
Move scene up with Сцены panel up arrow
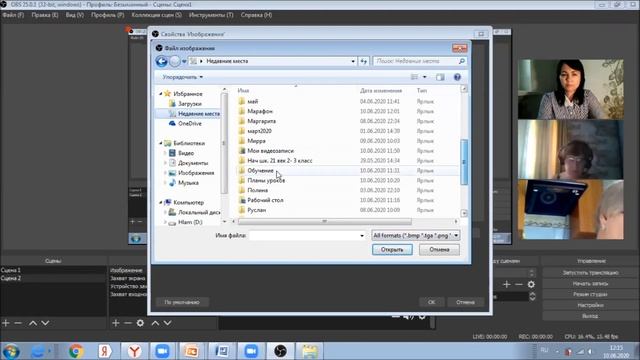[33, 323]
